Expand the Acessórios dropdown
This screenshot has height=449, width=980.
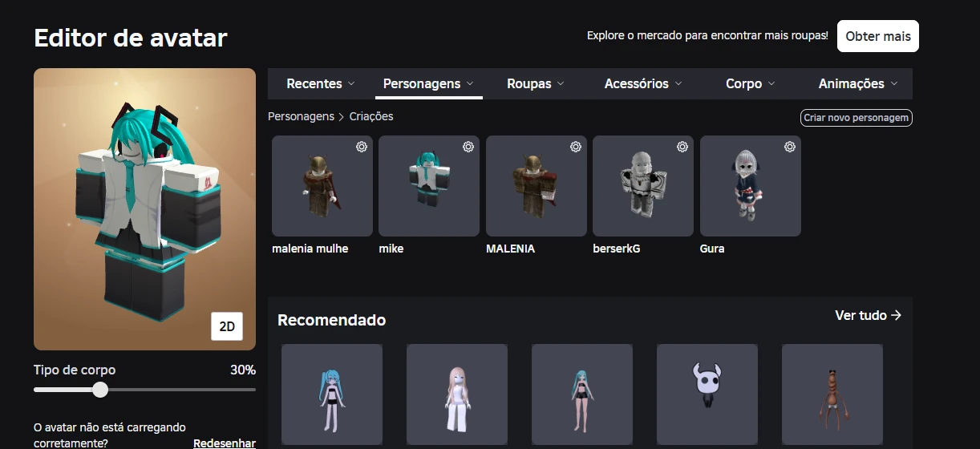[x=642, y=83]
